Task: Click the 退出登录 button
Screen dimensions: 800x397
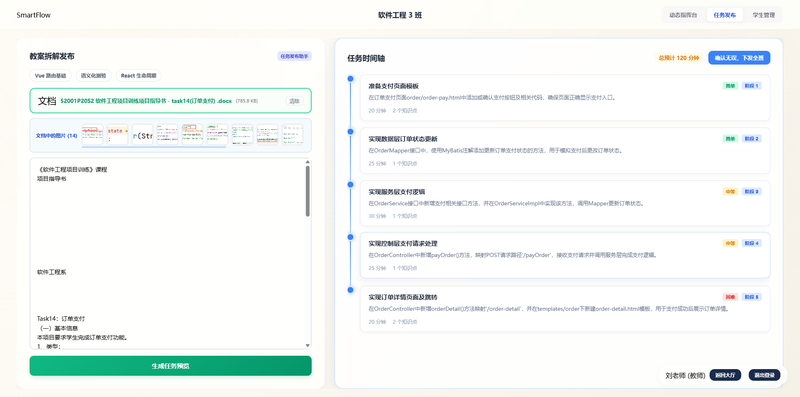Action: (x=764, y=375)
